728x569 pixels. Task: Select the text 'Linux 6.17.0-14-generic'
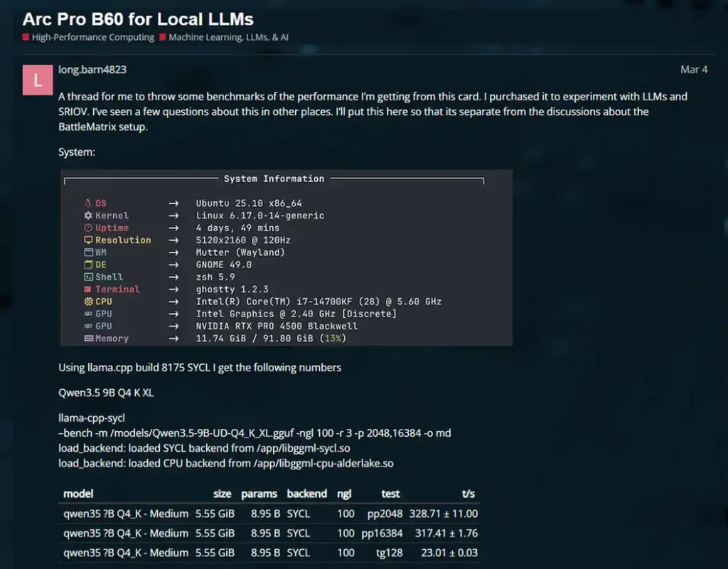point(260,216)
